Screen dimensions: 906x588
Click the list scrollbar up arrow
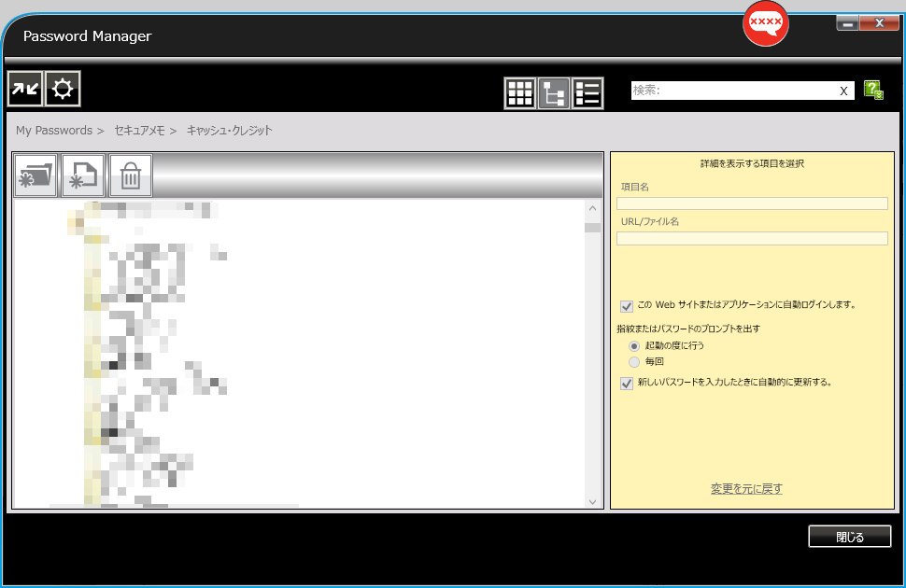coord(592,208)
